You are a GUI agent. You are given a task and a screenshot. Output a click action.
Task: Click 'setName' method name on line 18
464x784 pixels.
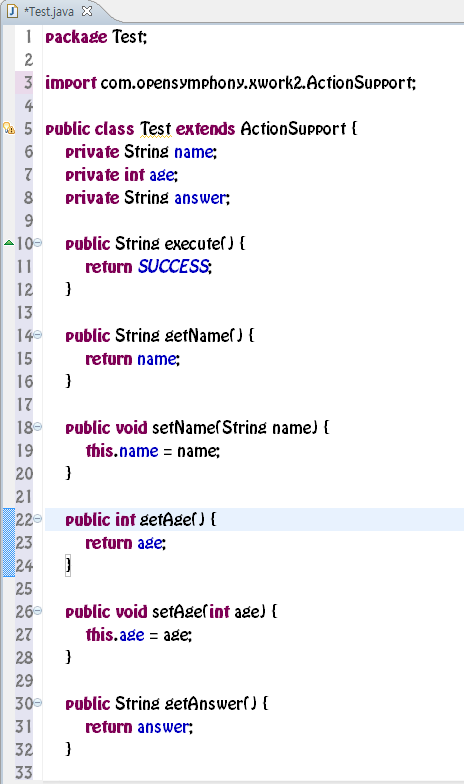click(x=182, y=428)
